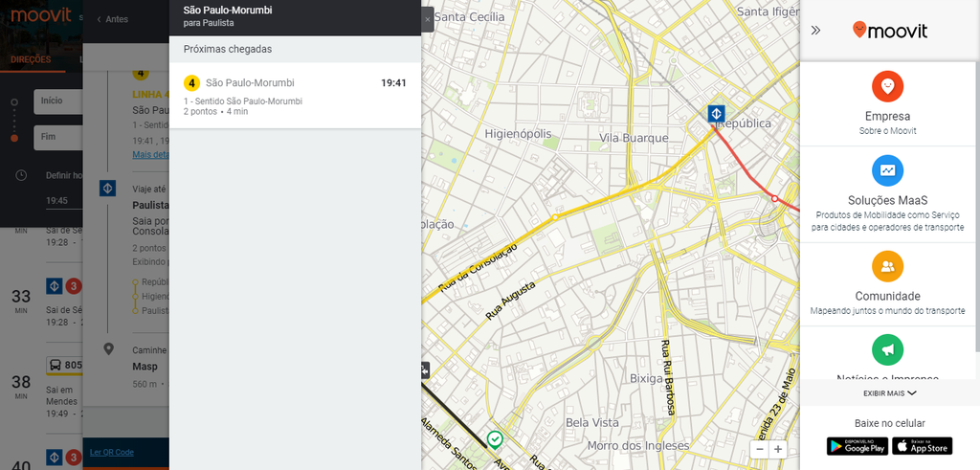This screenshot has width=980, height=470.
Task: Select the 33 MIN route option
Action: tap(41, 303)
